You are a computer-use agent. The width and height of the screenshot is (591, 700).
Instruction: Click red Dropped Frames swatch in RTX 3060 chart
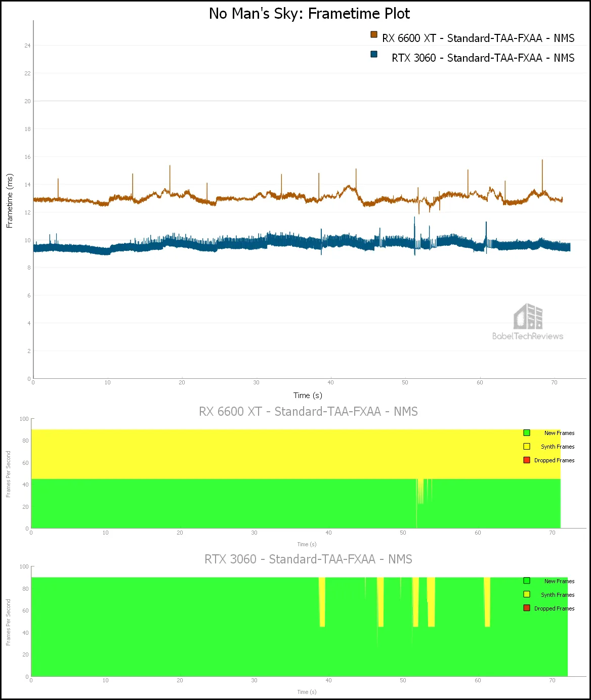point(527,608)
